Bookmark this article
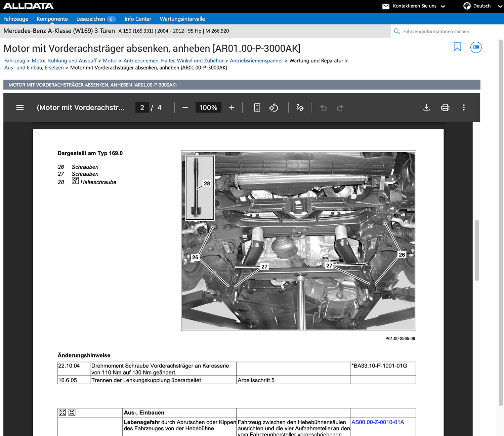 tap(457, 47)
